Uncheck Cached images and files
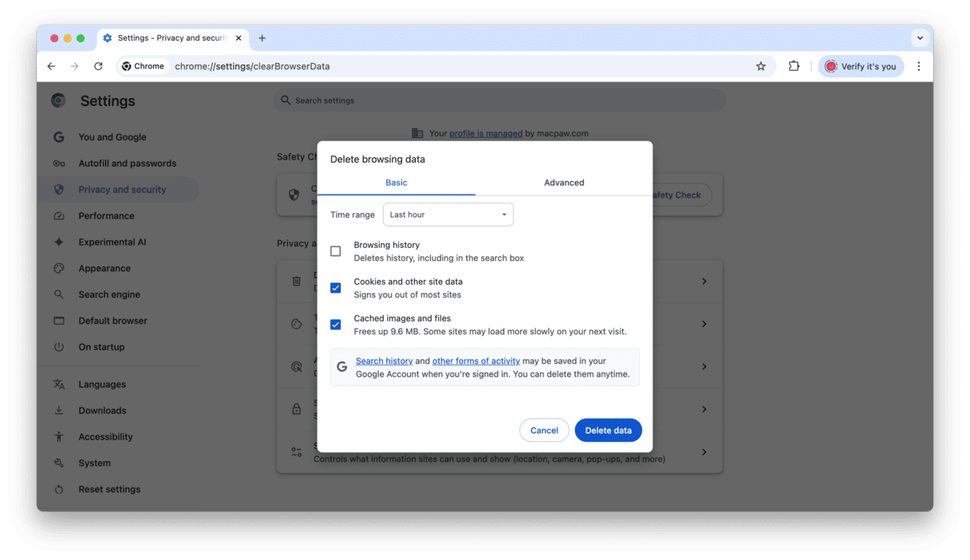The height and width of the screenshot is (560, 970). pyautogui.click(x=336, y=325)
